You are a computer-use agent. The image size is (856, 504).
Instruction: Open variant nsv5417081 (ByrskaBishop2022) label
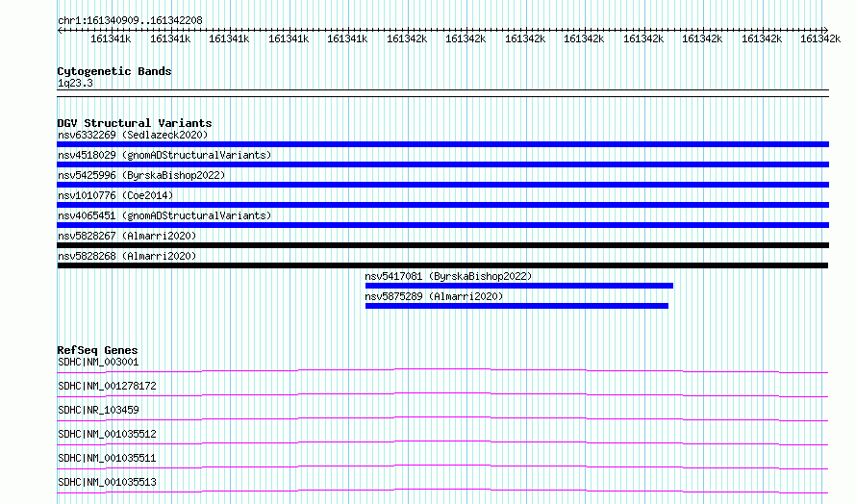coord(448,276)
